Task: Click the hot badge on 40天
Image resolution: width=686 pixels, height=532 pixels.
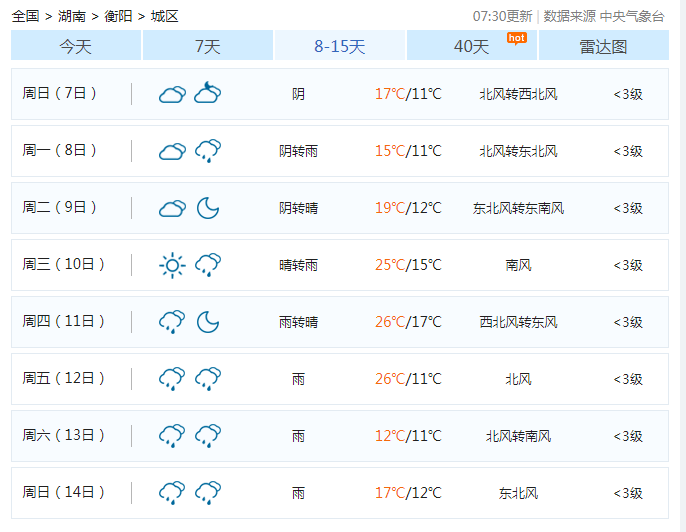Action: tap(517, 38)
